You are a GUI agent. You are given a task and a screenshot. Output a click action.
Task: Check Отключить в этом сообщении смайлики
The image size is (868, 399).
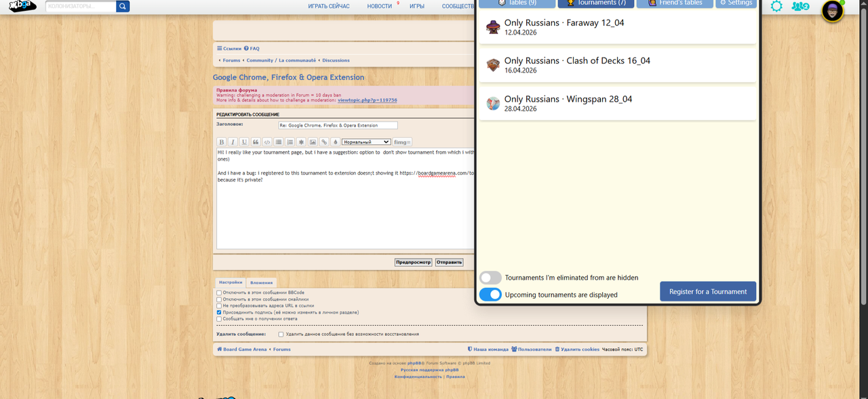219,299
